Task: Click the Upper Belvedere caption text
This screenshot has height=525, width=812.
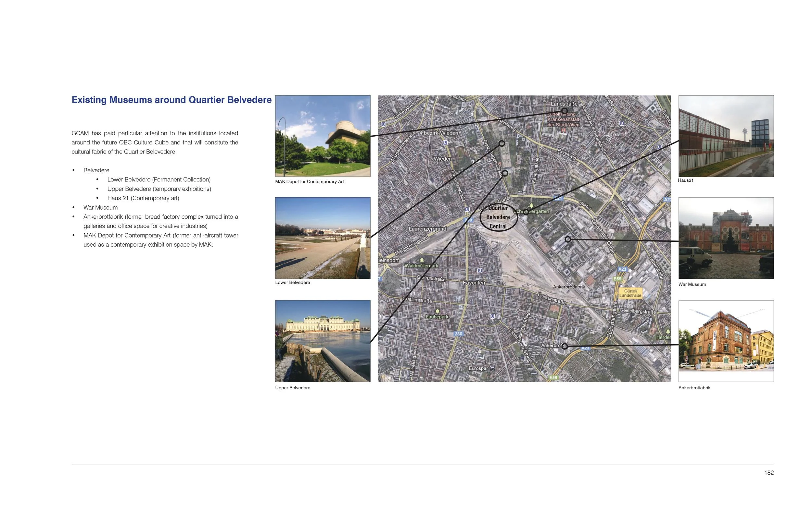Action: point(292,388)
